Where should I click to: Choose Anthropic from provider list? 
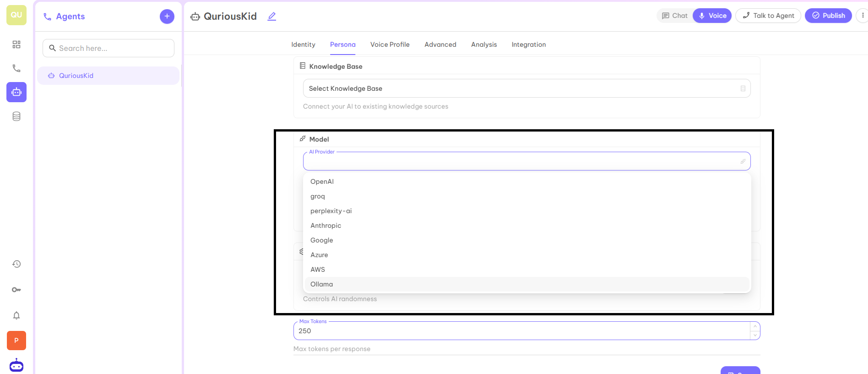pyautogui.click(x=527, y=225)
